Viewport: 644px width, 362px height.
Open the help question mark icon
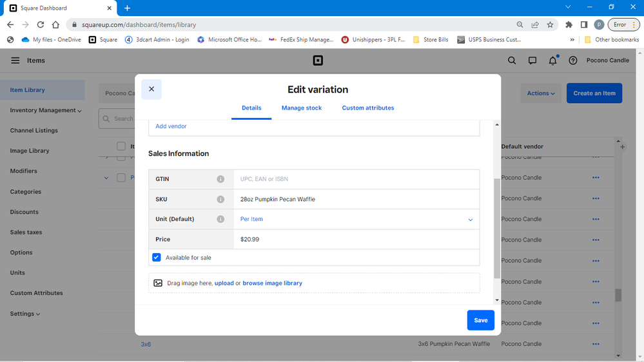click(x=572, y=61)
